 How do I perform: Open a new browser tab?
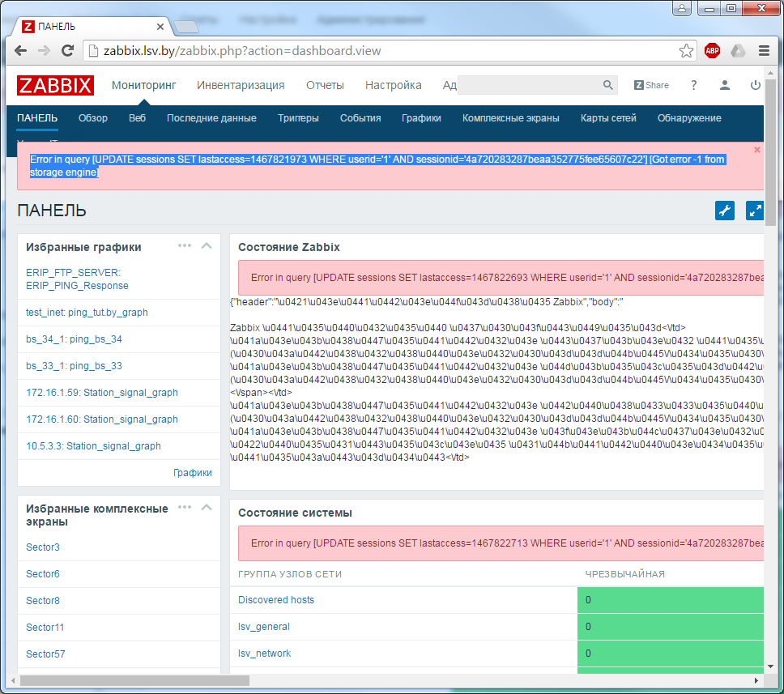click(x=186, y=27)
